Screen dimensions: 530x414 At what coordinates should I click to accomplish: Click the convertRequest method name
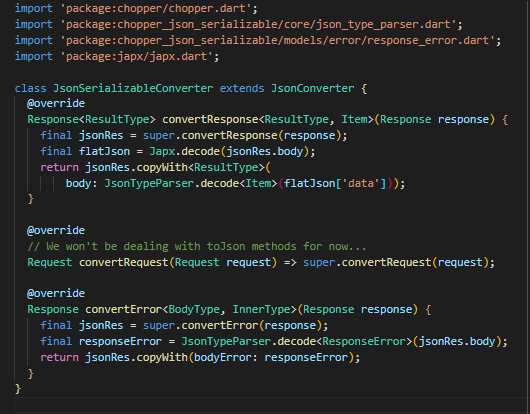(123, 262)
